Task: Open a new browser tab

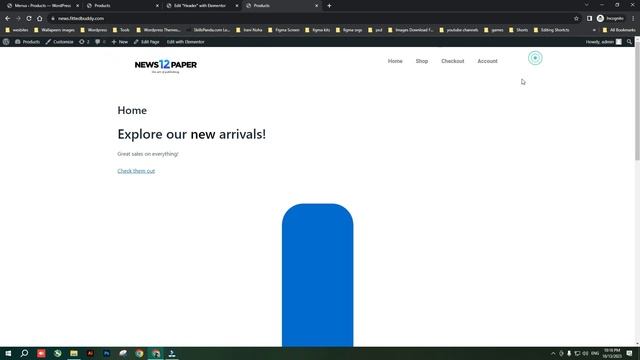Action: 329,6
